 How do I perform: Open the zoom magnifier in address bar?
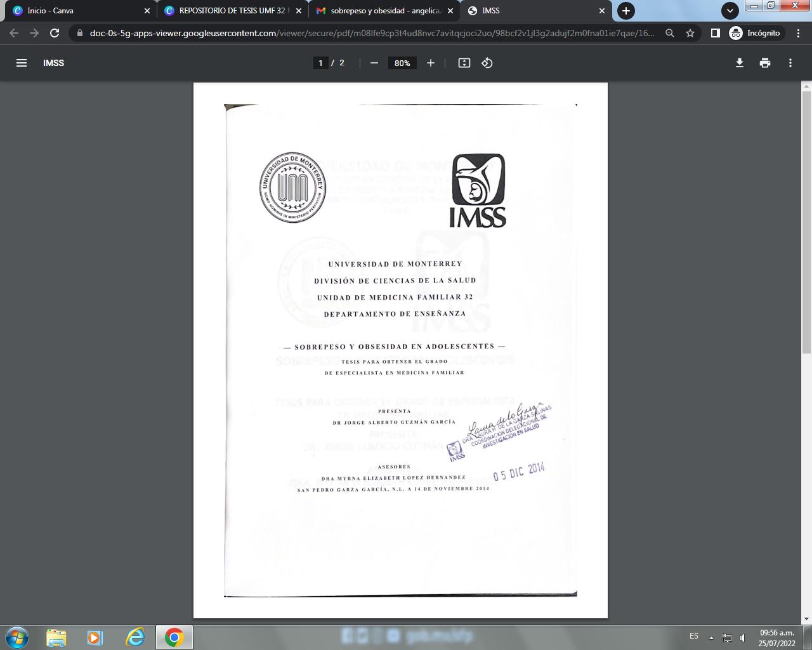[x=669, y=33]
